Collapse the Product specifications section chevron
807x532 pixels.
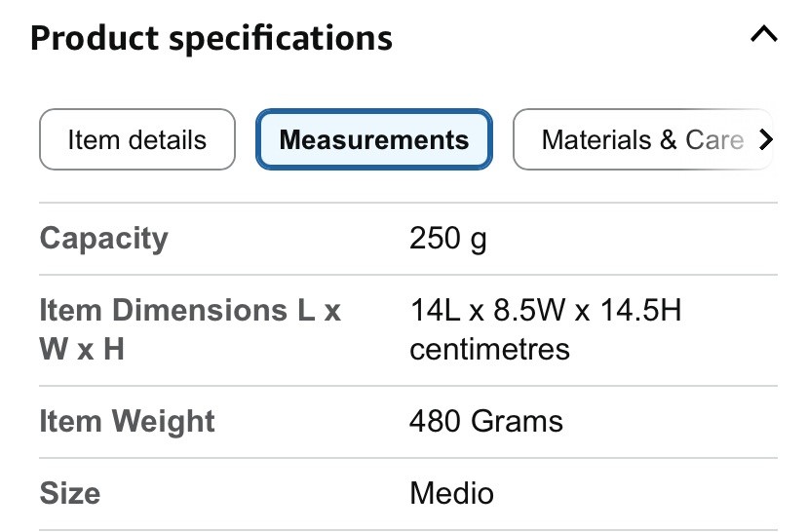point(763,36)
